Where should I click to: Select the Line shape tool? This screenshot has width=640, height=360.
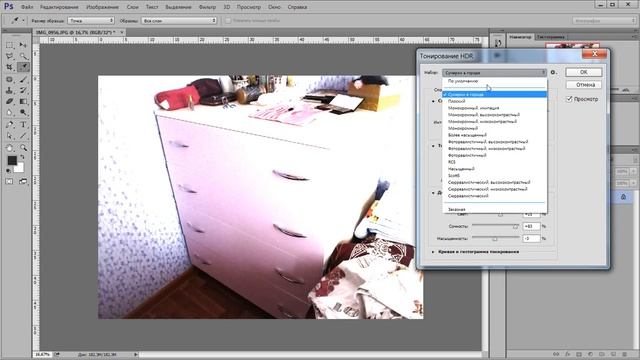[x=23, y=136]
